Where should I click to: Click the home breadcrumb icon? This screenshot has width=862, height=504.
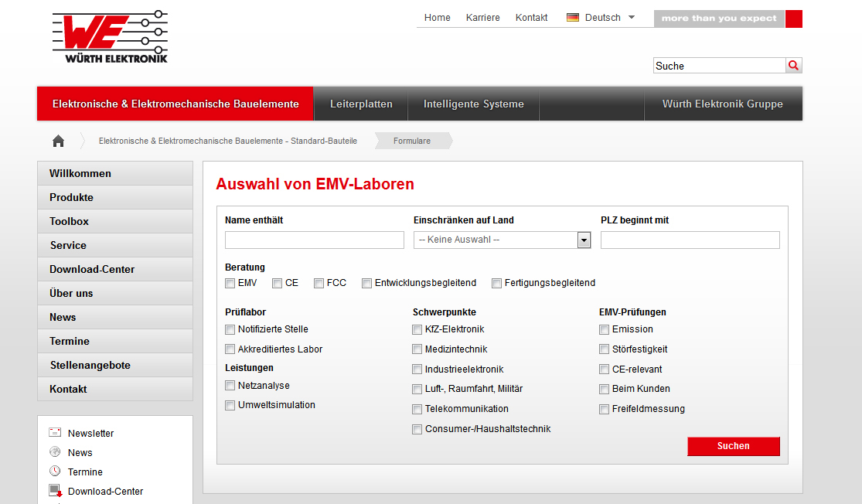click(x=58, y=141)
